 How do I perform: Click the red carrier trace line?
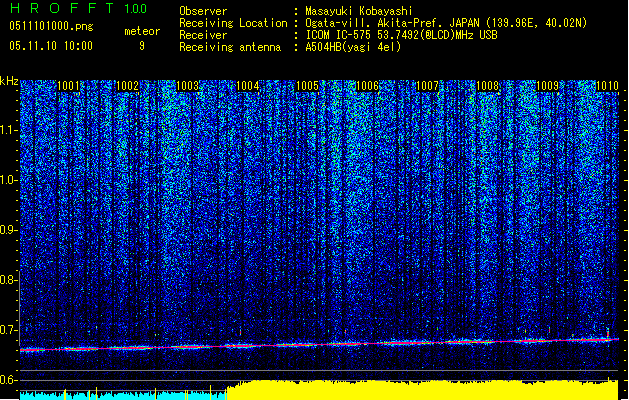pos(319,345)
